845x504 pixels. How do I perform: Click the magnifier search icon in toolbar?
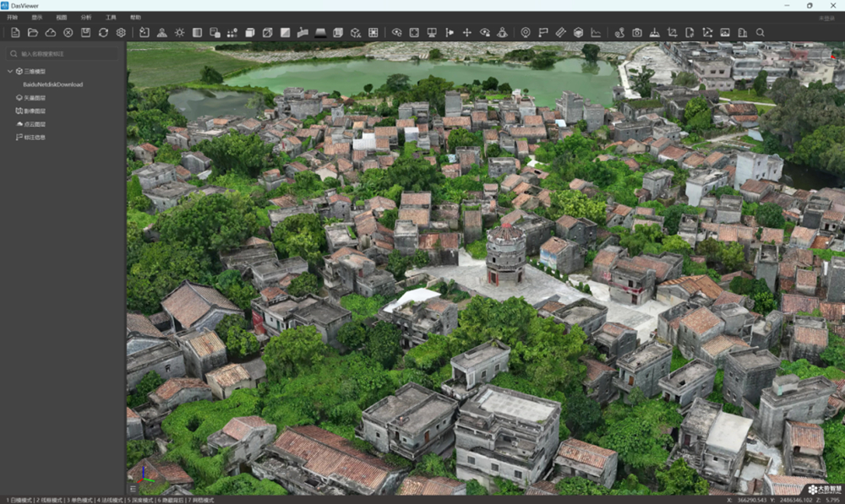tap(760, 33)
